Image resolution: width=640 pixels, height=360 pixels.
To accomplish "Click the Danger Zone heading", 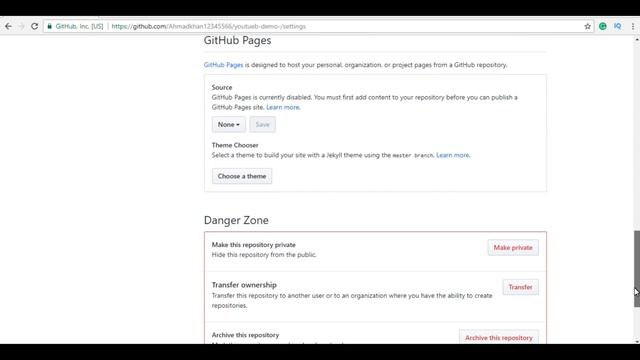I will (x=236, y=220).
